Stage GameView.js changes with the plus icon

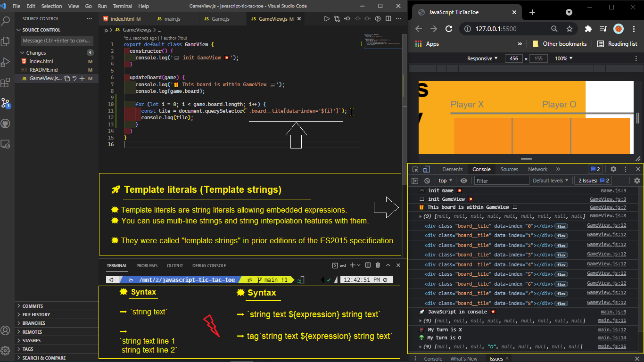[82, 78]
